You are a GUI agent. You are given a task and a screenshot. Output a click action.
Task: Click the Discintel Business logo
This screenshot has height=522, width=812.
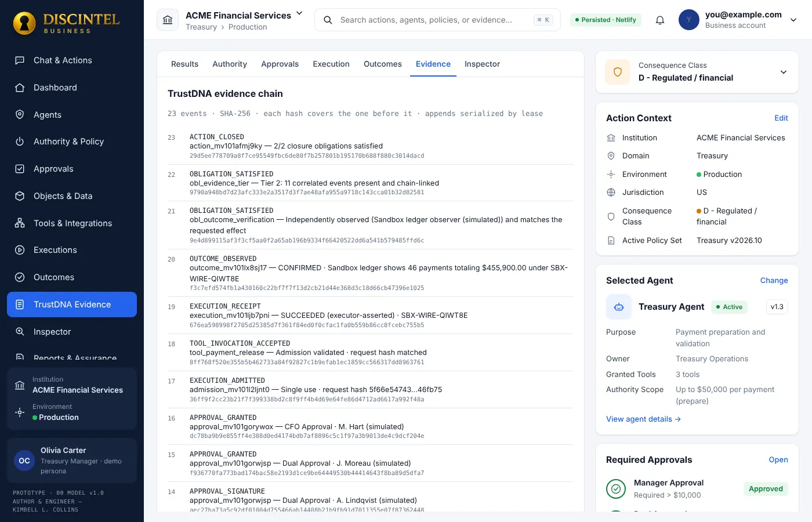click(x=67, y=23)
